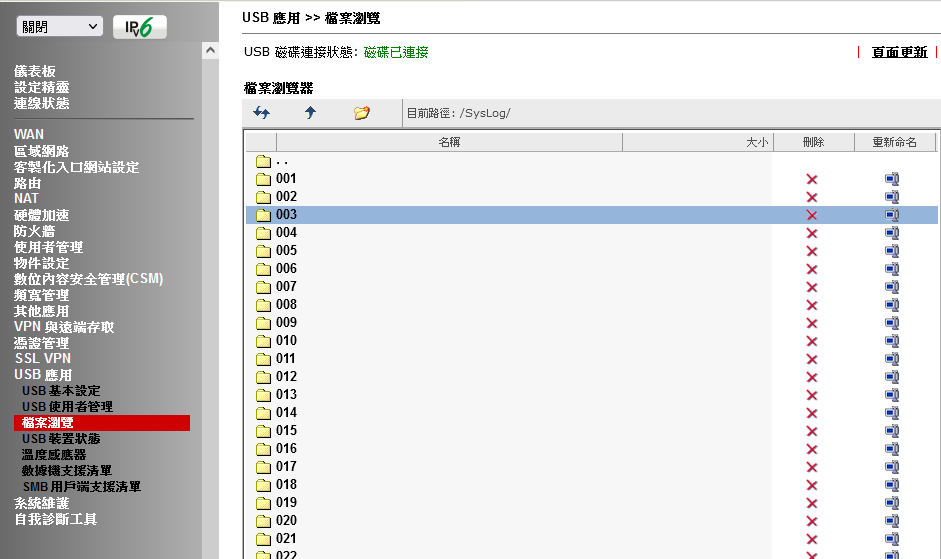Delete folder 010 with red X icon
Image resolution: width=941 pixels, height=559 pixels.
(812, 341)
